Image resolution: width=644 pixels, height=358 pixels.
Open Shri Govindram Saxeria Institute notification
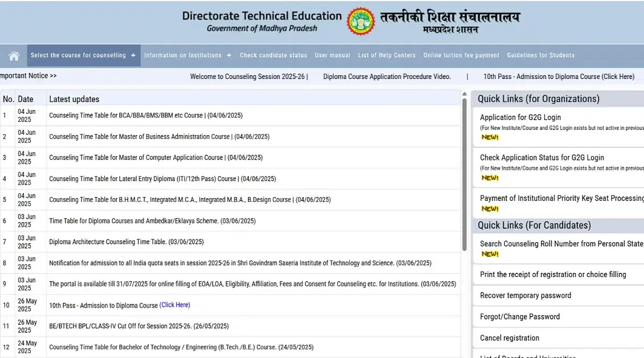point(240,263)
